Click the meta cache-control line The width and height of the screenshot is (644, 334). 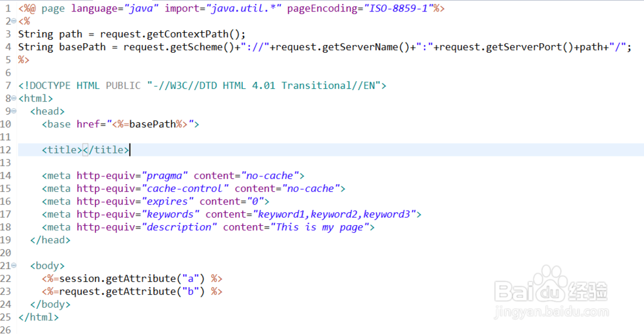click(x=193, y=189)
